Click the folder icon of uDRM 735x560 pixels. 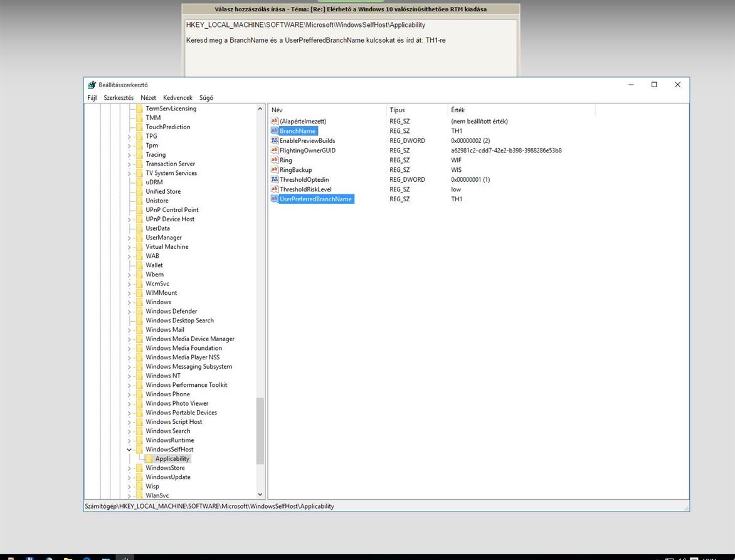tap(139, 182)
